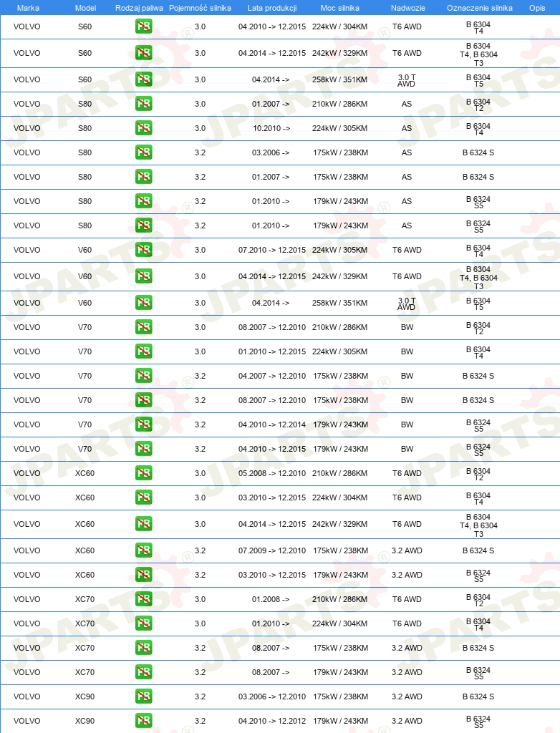This screenshot has width=560, height=733.
Task: Click the 'Rodzaj paliwa' column header
Action: coord(140,8)
